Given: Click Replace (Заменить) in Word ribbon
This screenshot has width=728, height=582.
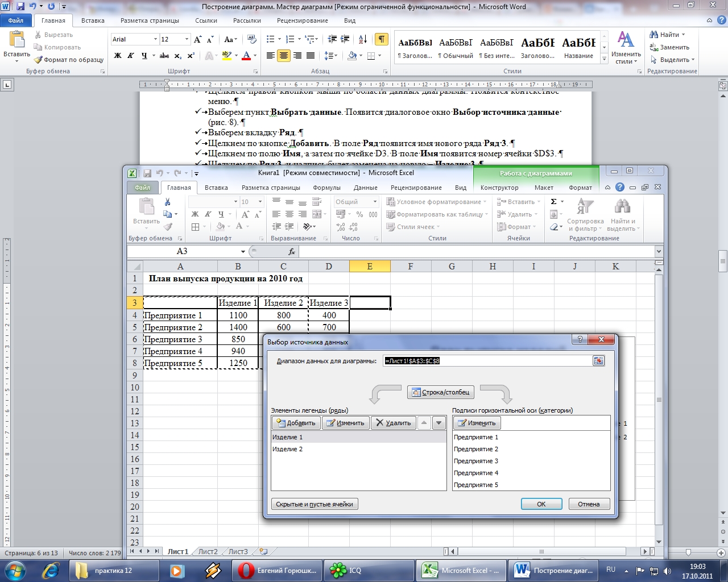Looking at the screenshot, I should tap(670, 47).
